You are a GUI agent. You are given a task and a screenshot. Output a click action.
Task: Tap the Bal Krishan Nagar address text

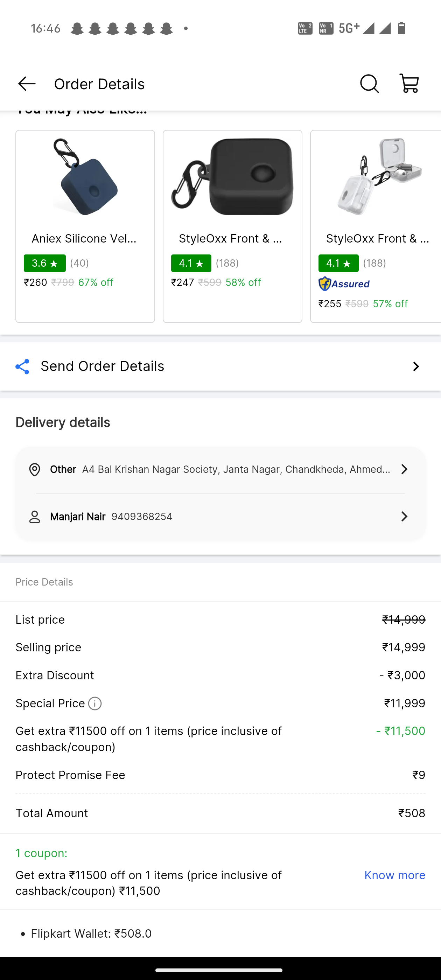click(x=236, y=469)
